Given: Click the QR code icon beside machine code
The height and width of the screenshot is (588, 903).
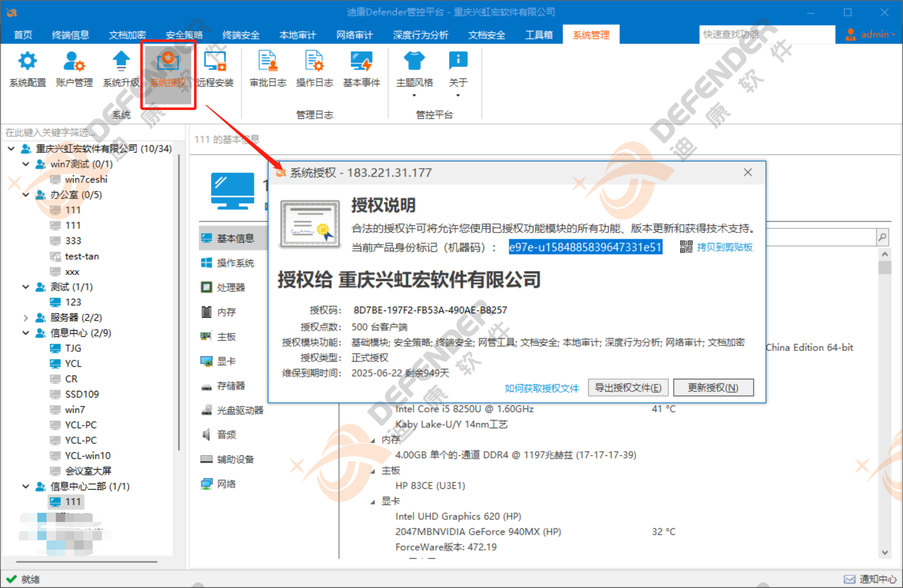Looking at the screenshot, I should coord(686,247).
